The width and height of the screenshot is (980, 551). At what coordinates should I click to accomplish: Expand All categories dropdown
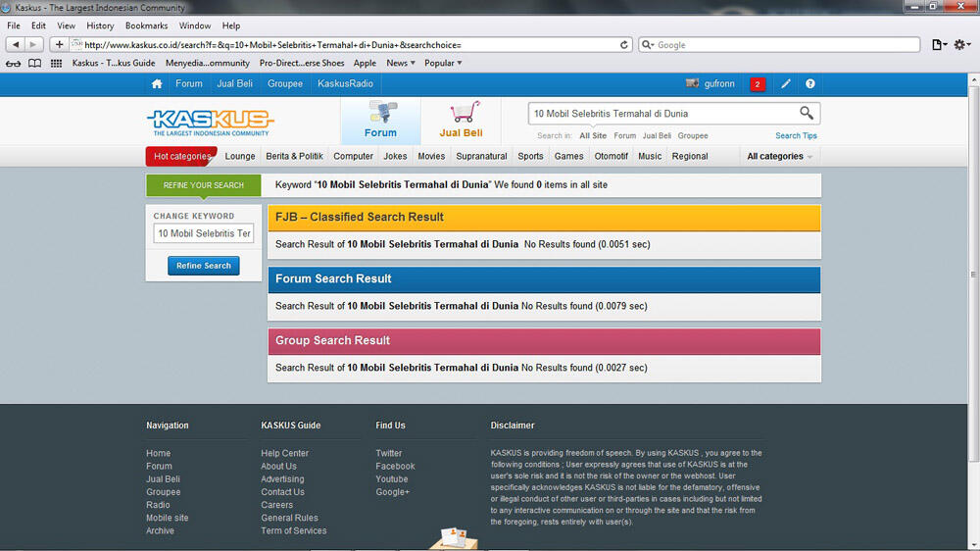click(x=779, y=156)
